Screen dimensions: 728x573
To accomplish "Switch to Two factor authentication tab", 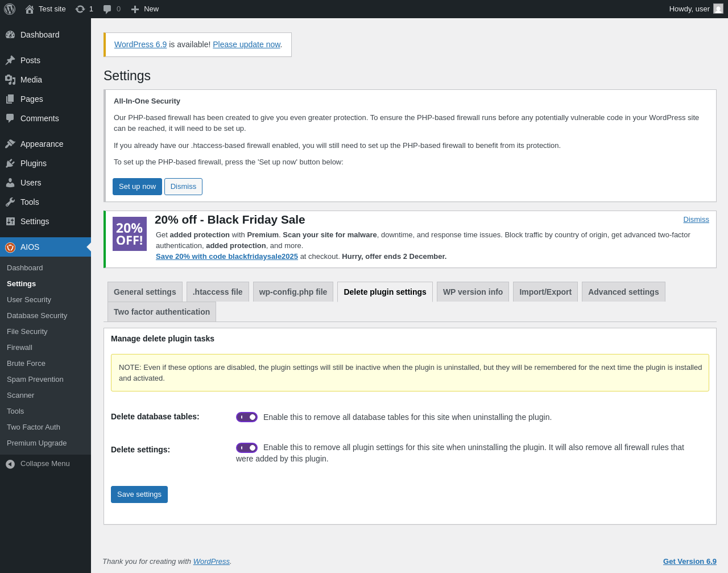I will [162, 312].
